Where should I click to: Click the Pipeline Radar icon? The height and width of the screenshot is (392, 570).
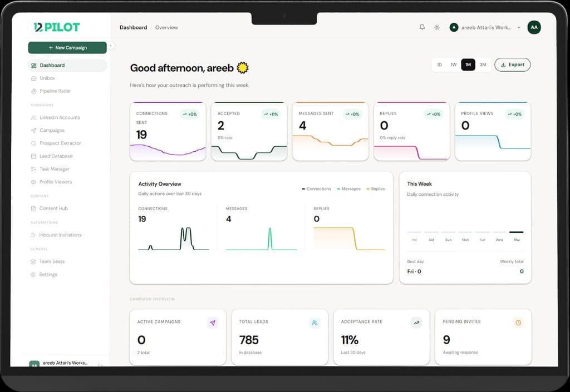tap(34, 91)
